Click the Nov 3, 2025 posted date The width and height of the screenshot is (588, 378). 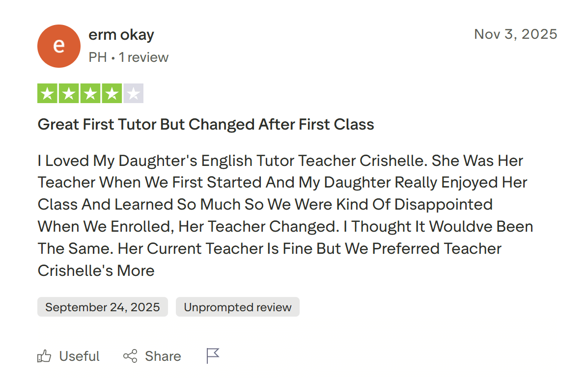coord(515,34)
